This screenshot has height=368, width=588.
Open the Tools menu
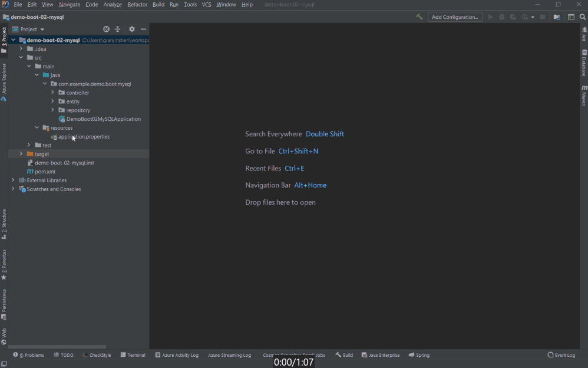pyautogui.click(x=190, y=5)
